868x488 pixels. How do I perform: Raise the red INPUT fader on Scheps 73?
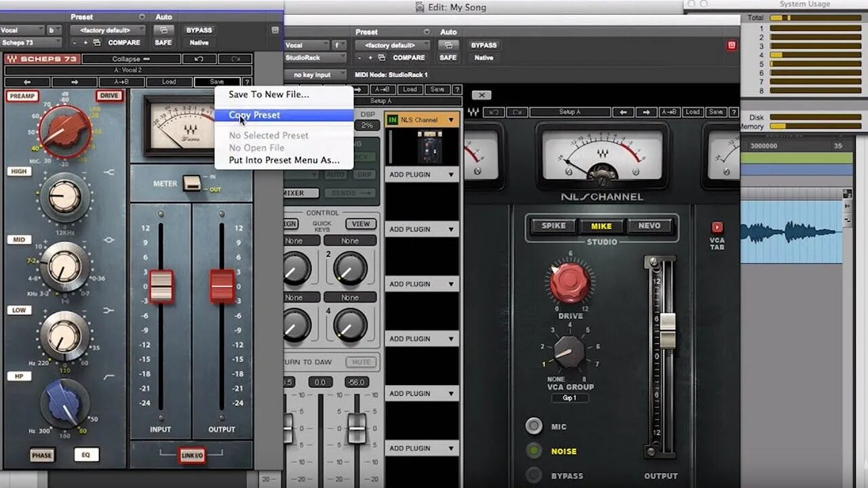point(161,288)
